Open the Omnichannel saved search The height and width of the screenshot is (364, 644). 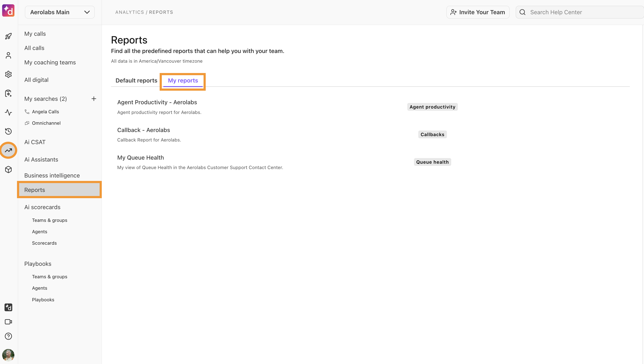[x=46, y=123]
